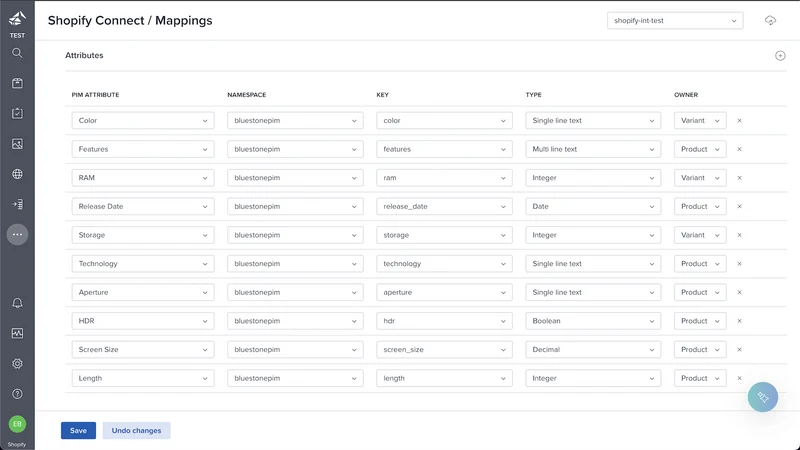The image size is (800, 450).
Task: Add a new attribute mapping with plus icon
Action: coord(780,56)
